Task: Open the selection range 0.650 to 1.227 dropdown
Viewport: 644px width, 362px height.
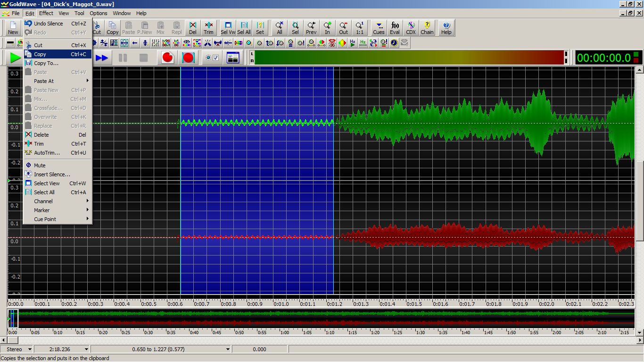Action: point(228,349)
